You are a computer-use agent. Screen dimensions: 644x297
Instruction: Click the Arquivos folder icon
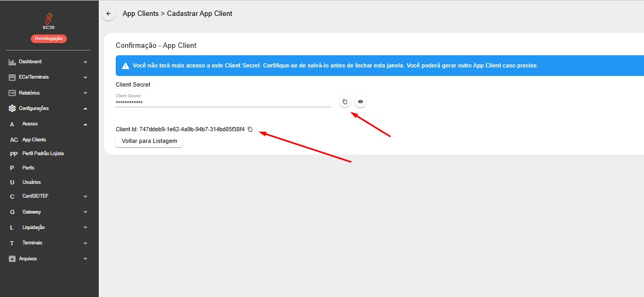[x=12, y=259]
